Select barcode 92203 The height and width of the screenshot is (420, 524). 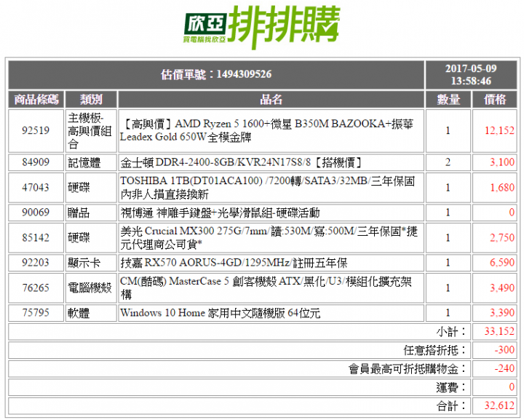[36, 262]
